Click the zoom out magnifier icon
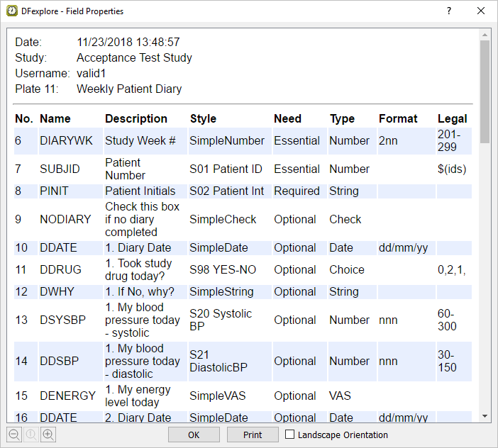 click(x=14, y=435)
